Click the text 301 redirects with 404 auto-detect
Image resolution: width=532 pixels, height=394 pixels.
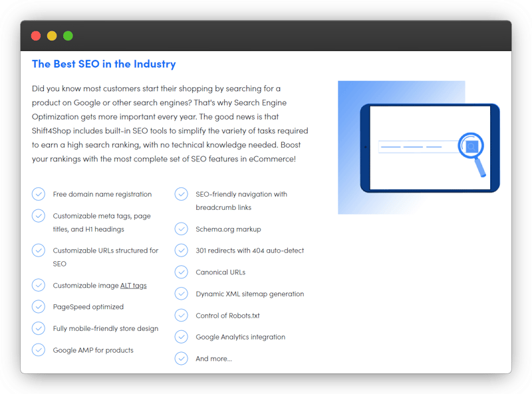250,250
